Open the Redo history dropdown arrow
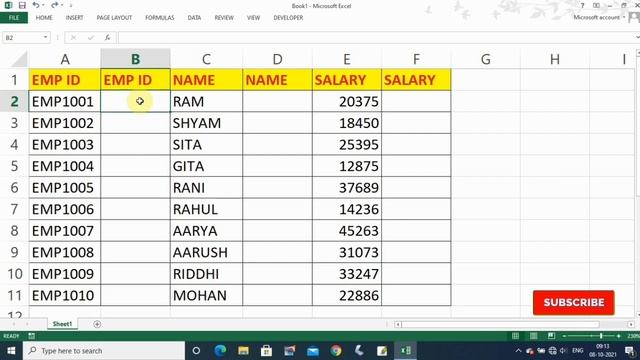 (x=62, y=5)
